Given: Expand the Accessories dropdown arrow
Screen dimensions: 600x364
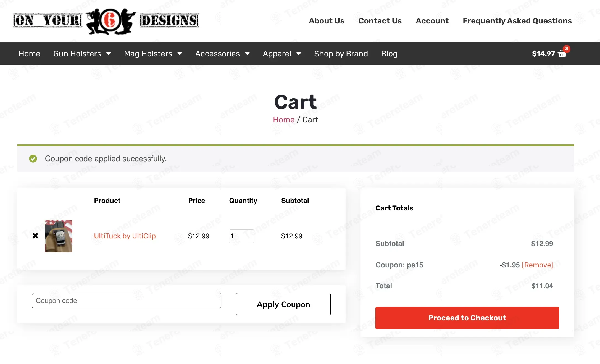Looking at the screenshot, I should 248,54.
